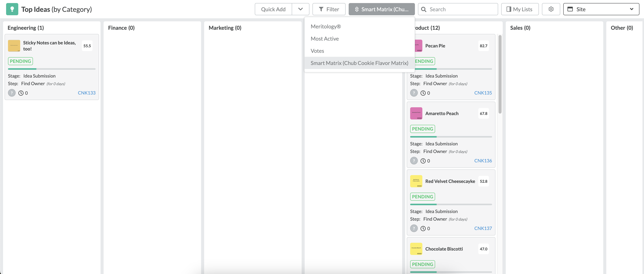Open the Site dropdown selector

coord(601,9)
